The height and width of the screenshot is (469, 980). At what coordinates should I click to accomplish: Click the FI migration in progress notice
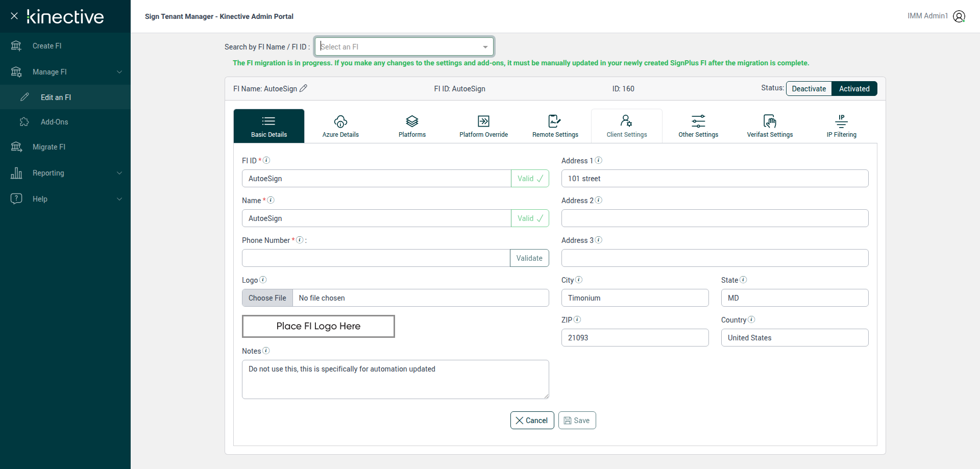pos(521,63)
